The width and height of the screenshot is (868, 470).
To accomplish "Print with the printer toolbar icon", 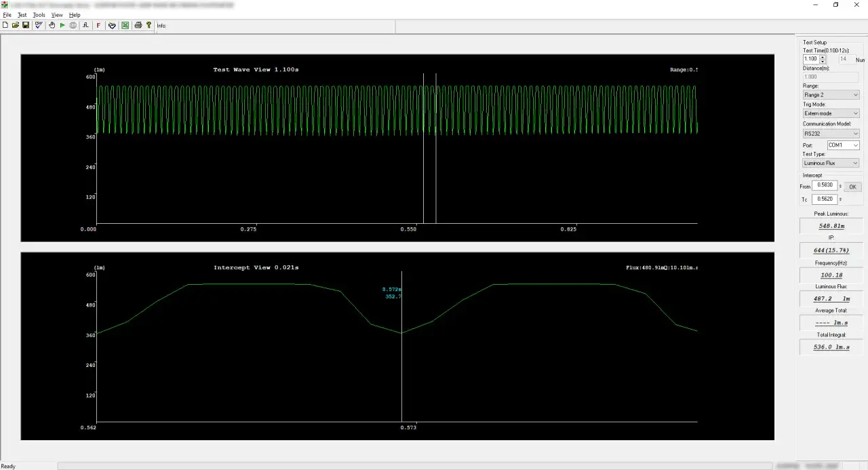I will pos(138,25).
